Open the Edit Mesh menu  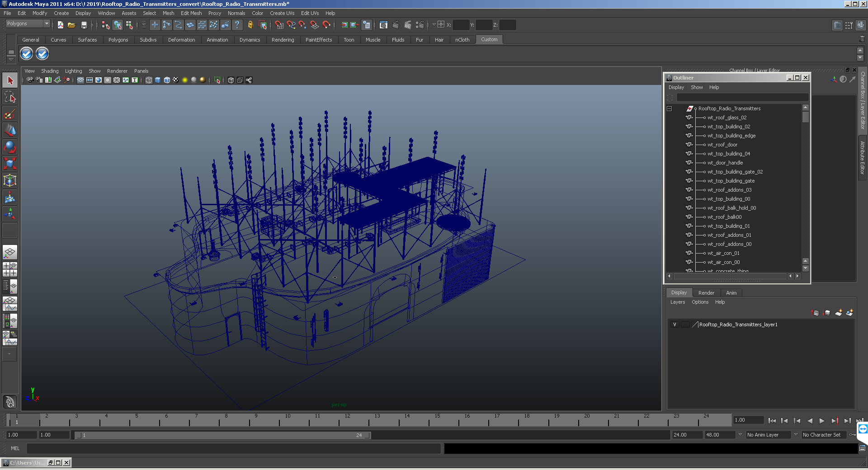(x=191, y=13)
